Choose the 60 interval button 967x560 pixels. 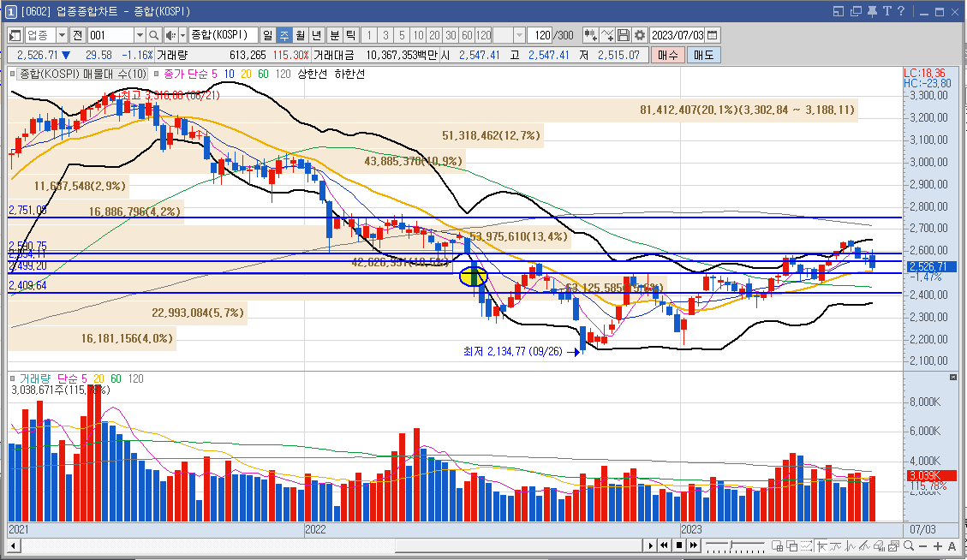tap(467, 35)
